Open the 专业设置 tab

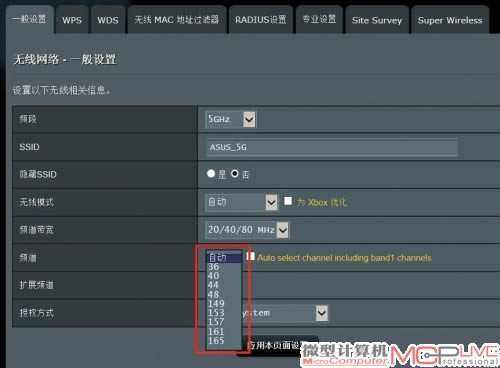(319, 20)
